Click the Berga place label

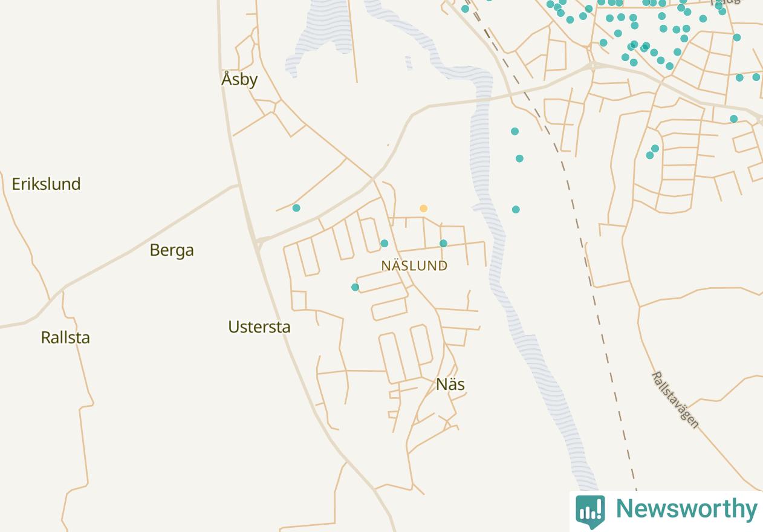click(172, 250)
